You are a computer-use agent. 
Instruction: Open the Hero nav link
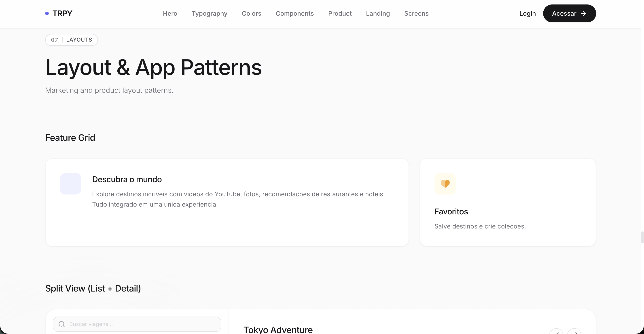170,13
